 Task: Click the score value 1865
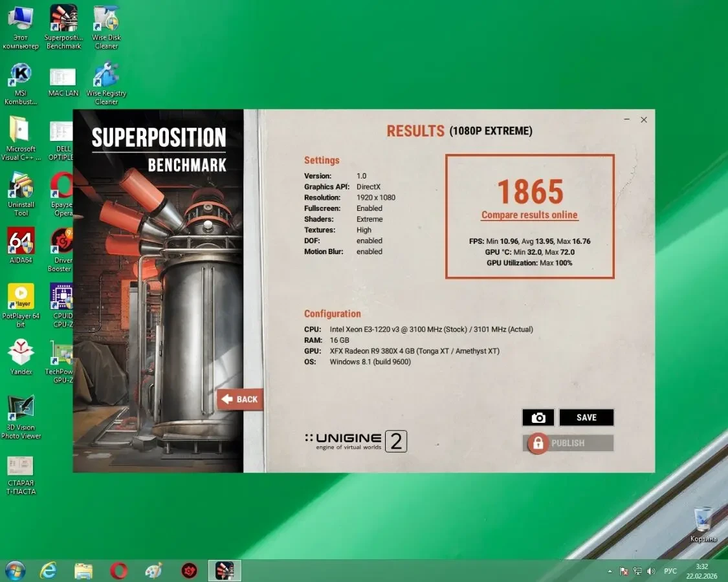[530, 191]
